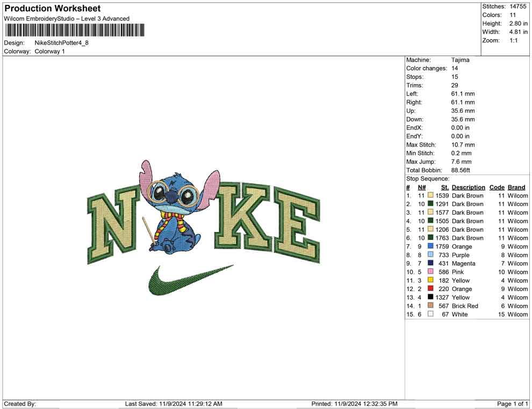Click the Stitch character embroidery preview
The width and height of the screenshot is (532, 409).
click(179, 207)
